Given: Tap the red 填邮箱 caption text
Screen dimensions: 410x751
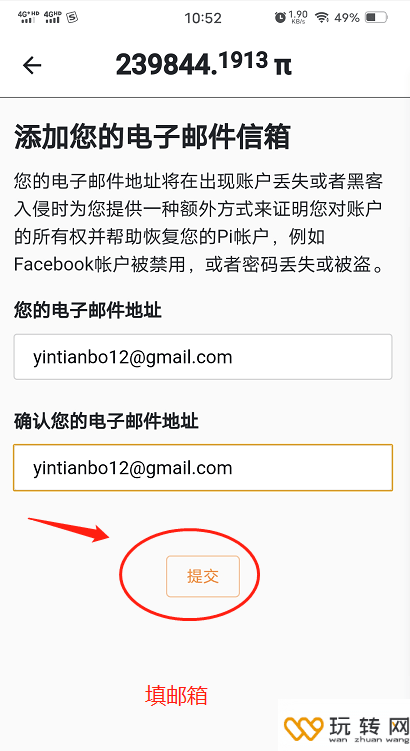Looking at the screenshot, I should coord(177,695).
